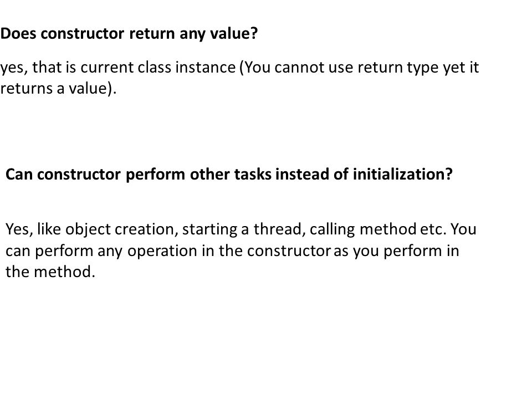Click the phrase "as you perform in"
The height and width of the screenshot is (399, 532).
point(396,251)
